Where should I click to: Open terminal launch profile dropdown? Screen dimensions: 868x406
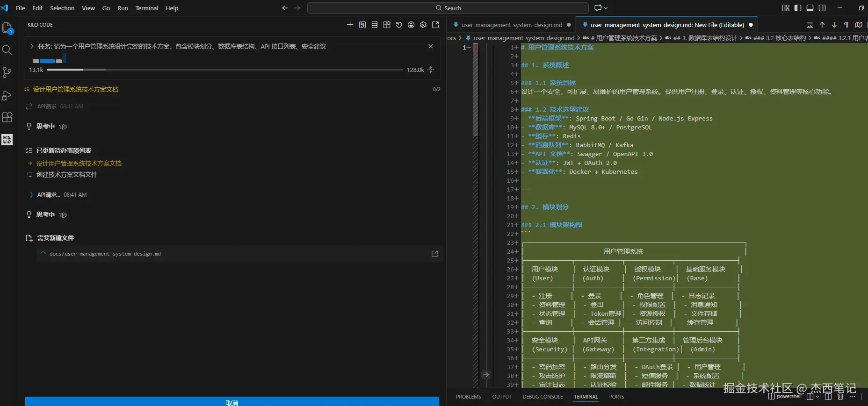817,397
